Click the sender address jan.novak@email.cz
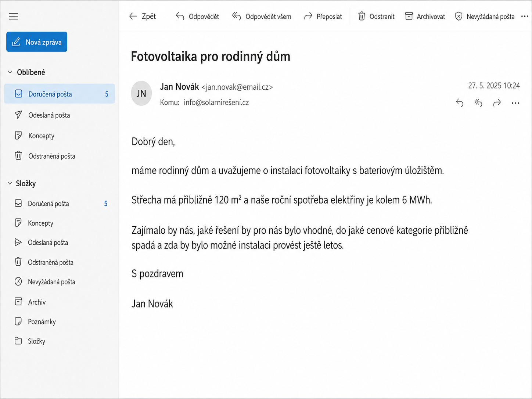 (237, 87)
